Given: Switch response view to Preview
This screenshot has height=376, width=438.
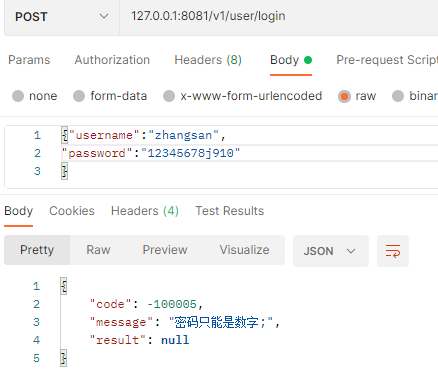Looking at the screenshot, I should 165,250.
